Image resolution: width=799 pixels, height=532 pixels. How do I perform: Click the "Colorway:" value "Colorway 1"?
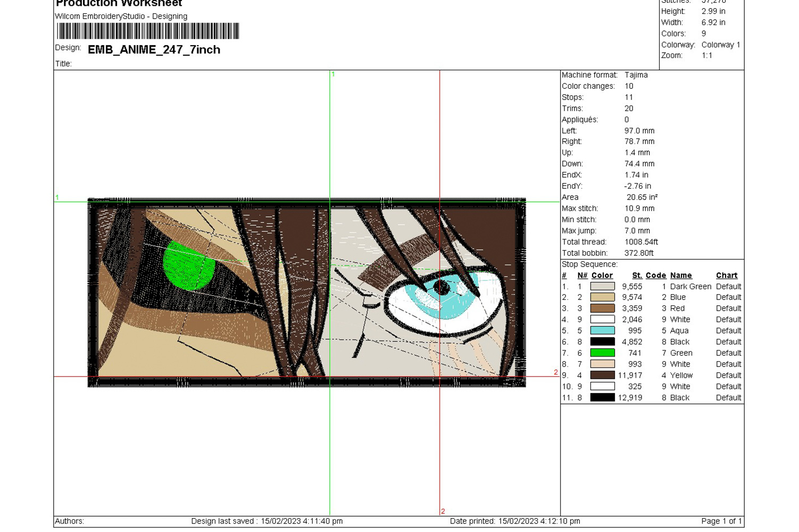[x=721, y=45]
